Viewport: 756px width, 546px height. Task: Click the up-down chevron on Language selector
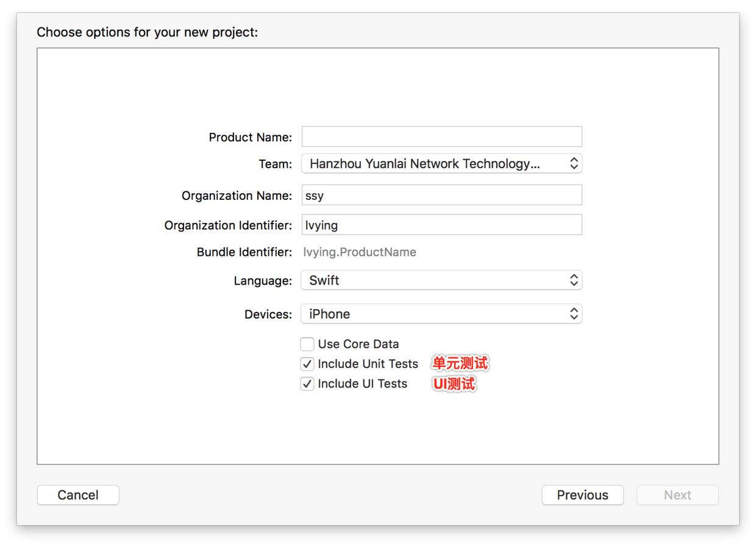574,280
